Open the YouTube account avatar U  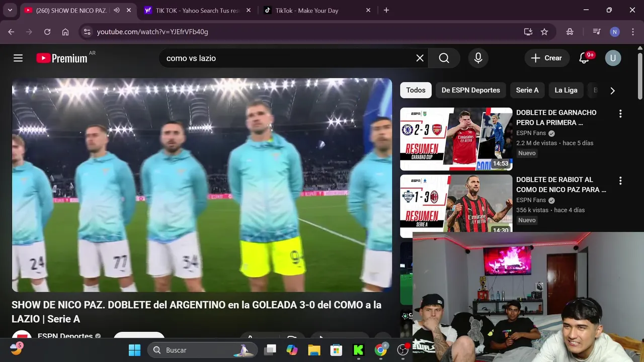point(613,58)
